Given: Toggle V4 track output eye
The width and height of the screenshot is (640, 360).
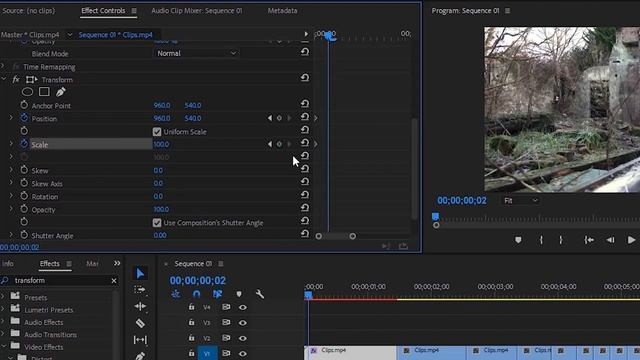Looking at the screenshot, I should click(242, 307).
